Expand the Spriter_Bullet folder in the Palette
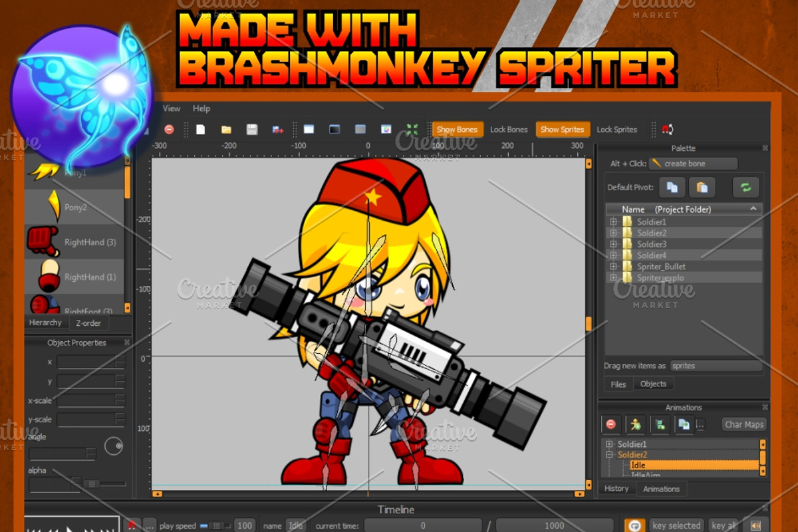The image size is (798, 532). coord(613,267)
